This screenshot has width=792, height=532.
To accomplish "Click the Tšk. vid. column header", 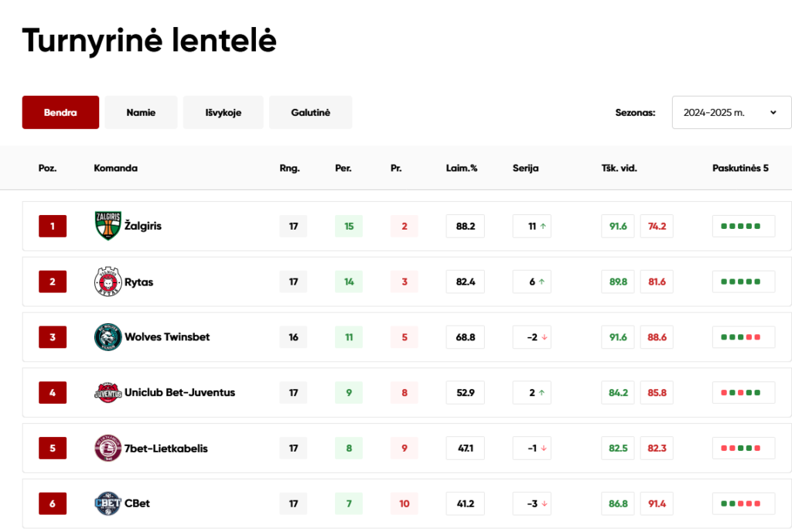I will [620, 168].
